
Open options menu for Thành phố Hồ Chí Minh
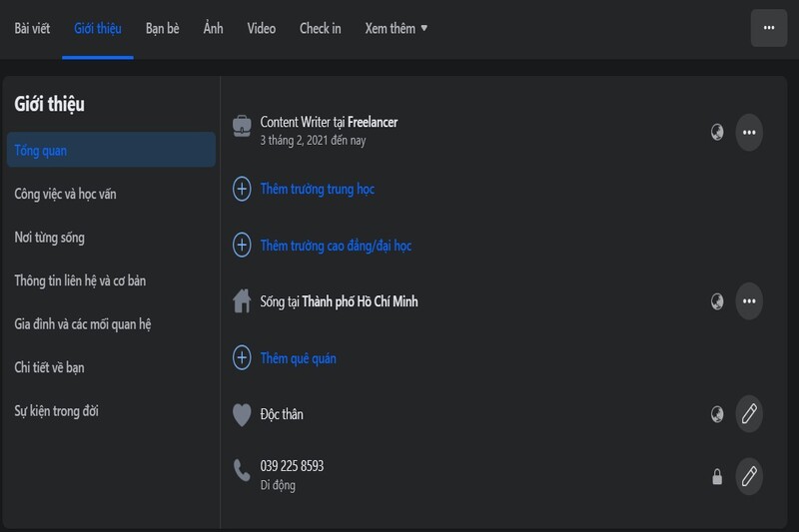click(749, 300)
